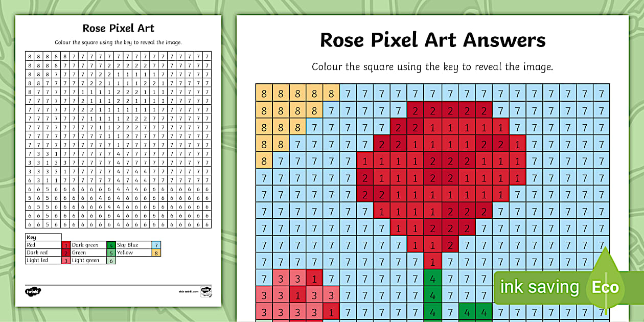Screen dimensions: 644x322
Task: Click the Rose Pixel Art worksheet title
Action: click(118, 29)
